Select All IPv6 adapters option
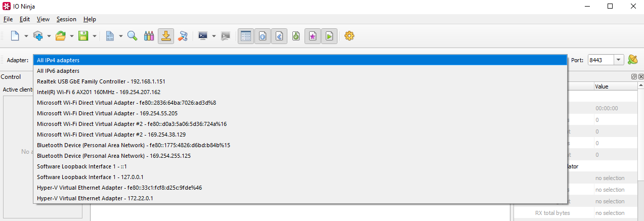644x221 pixels. pyautogui.click(x=300, y=71)
